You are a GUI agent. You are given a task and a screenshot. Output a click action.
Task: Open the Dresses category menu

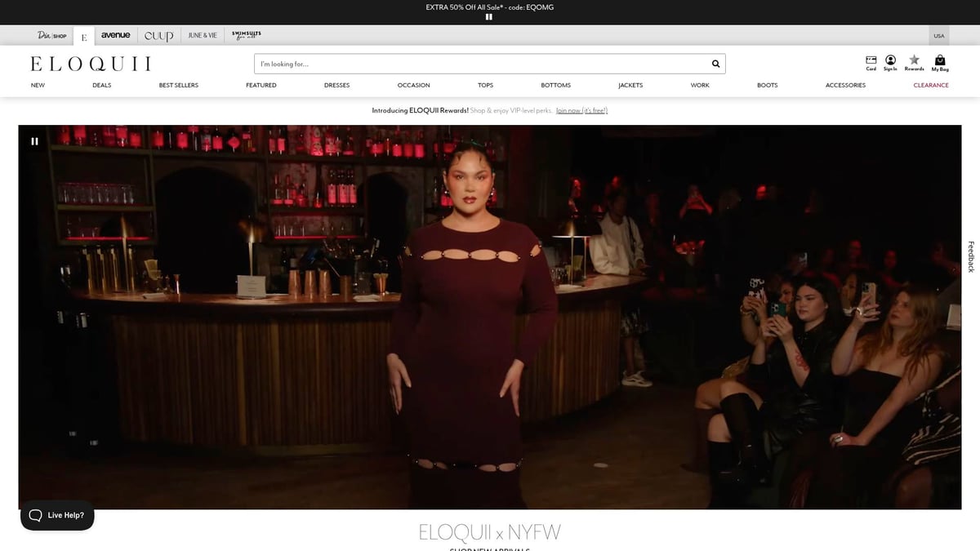point(336,85)
